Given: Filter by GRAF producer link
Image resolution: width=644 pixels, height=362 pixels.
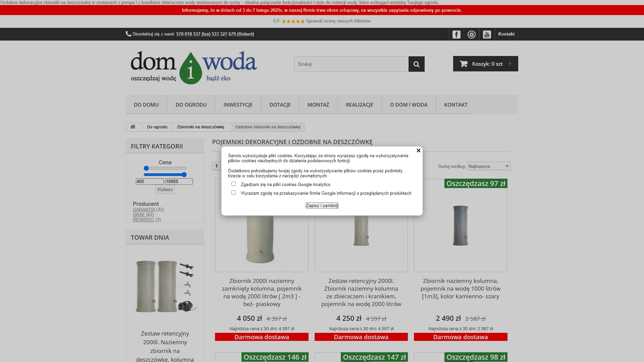Looking at the screenshot, I should pos(139,215).
